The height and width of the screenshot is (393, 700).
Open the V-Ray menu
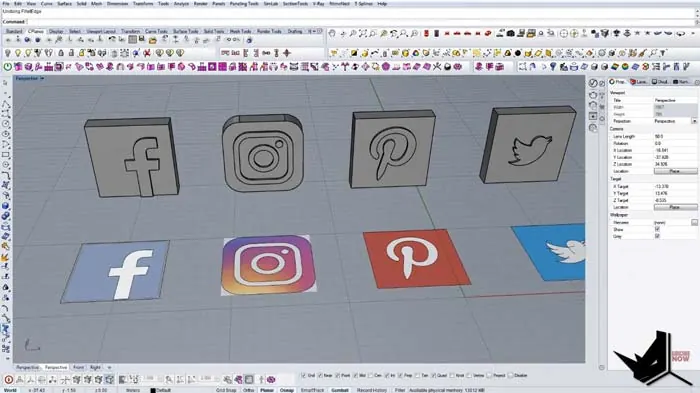click(x=318, y=4)
